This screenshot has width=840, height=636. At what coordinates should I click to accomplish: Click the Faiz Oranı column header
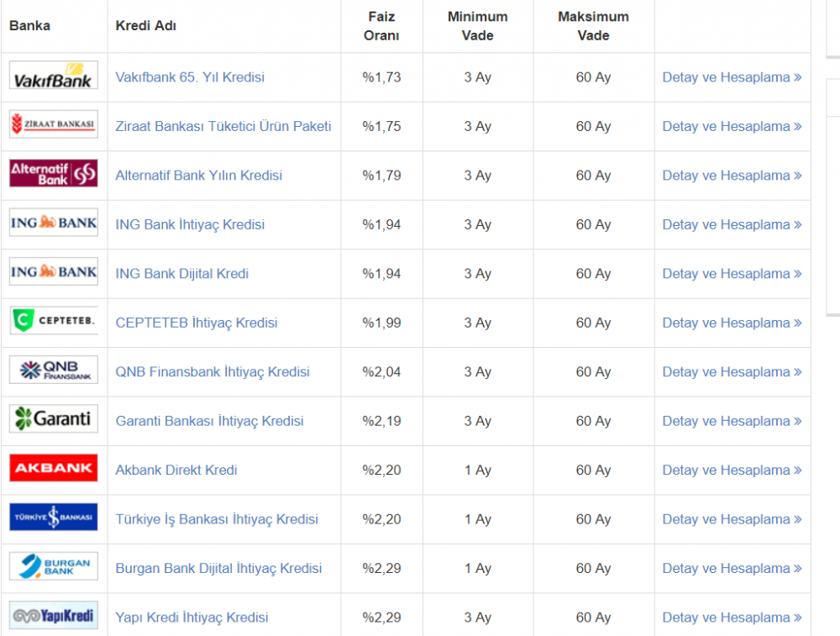381,26
